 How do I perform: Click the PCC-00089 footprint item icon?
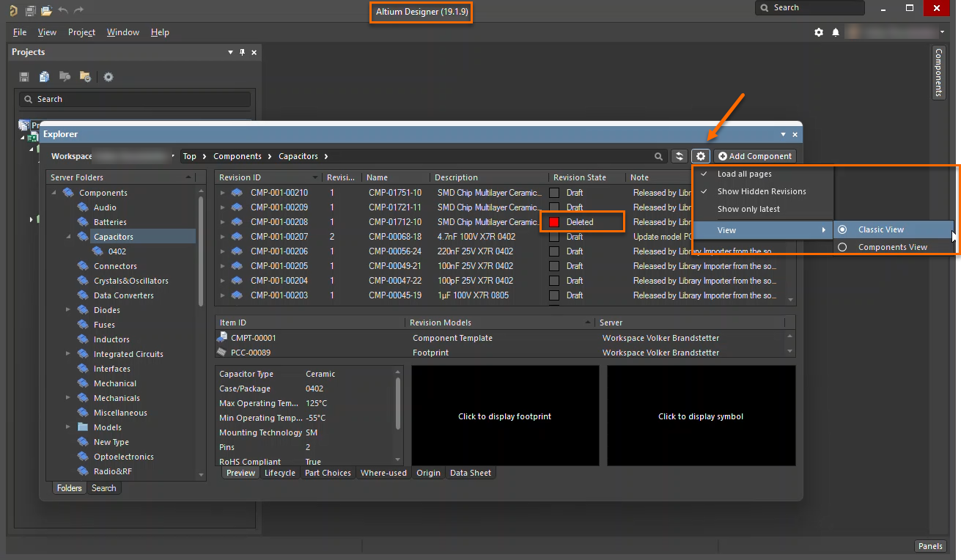(223, 353)
